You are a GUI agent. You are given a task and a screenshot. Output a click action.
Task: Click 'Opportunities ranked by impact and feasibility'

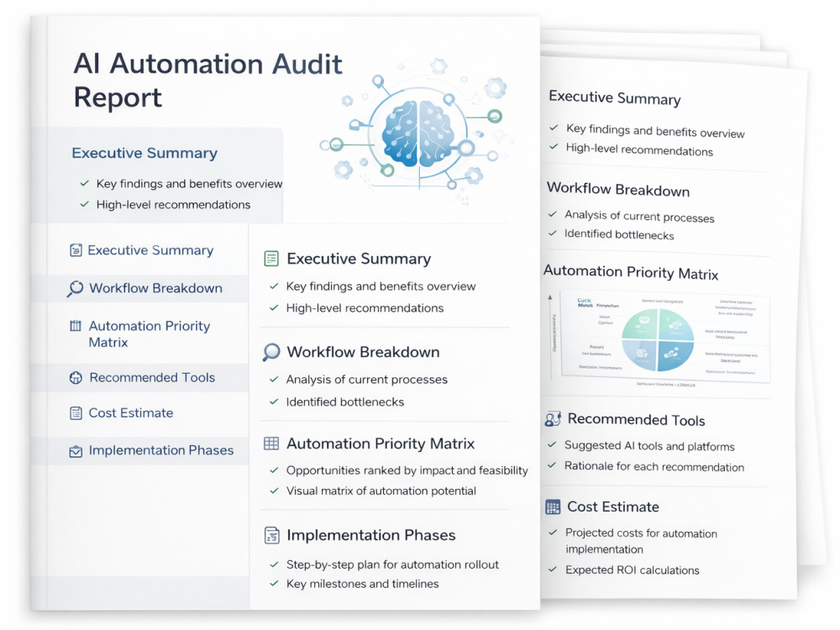coord(407,470)
